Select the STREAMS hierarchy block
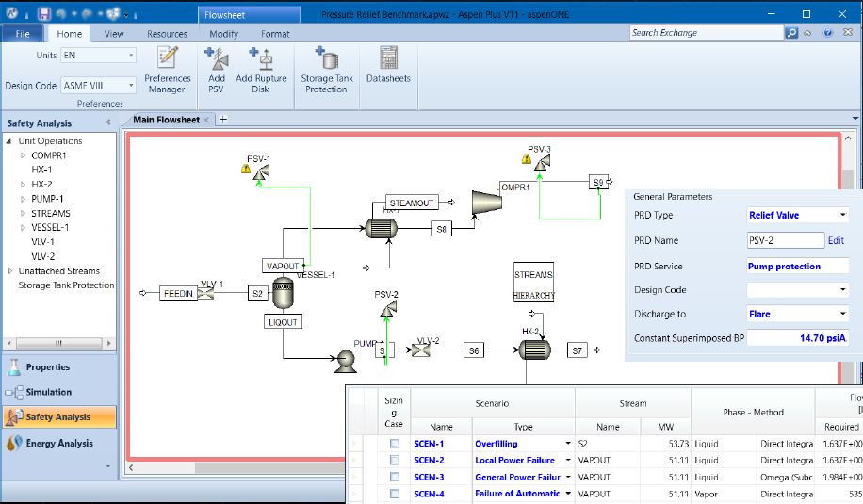 (533, 284)
